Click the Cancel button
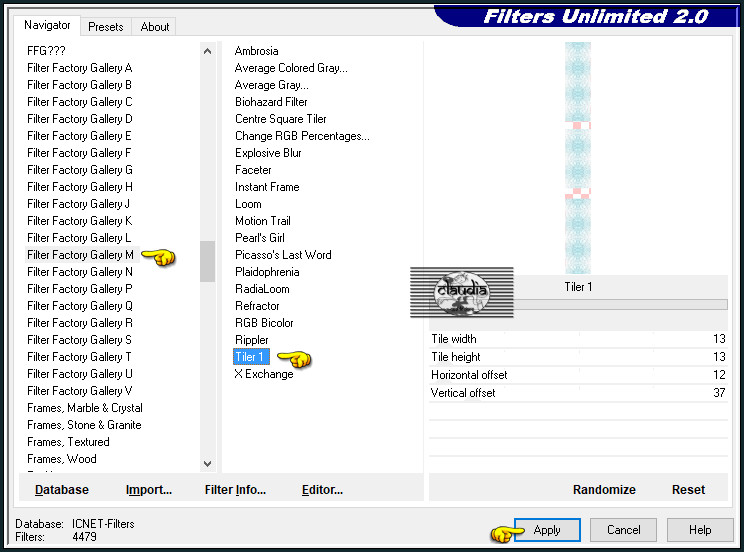Viewport: 744px width, 552px height. pyautogui.click(x=623, y=530)
